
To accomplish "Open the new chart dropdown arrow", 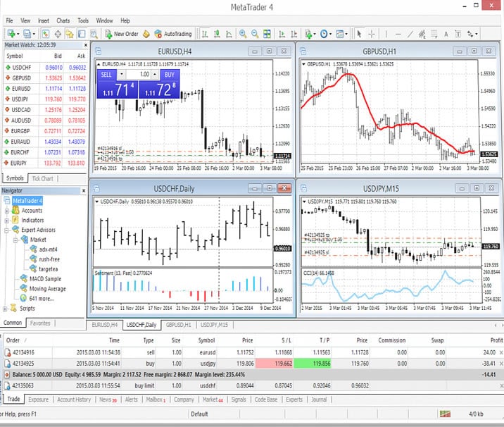I will [18, 34].
